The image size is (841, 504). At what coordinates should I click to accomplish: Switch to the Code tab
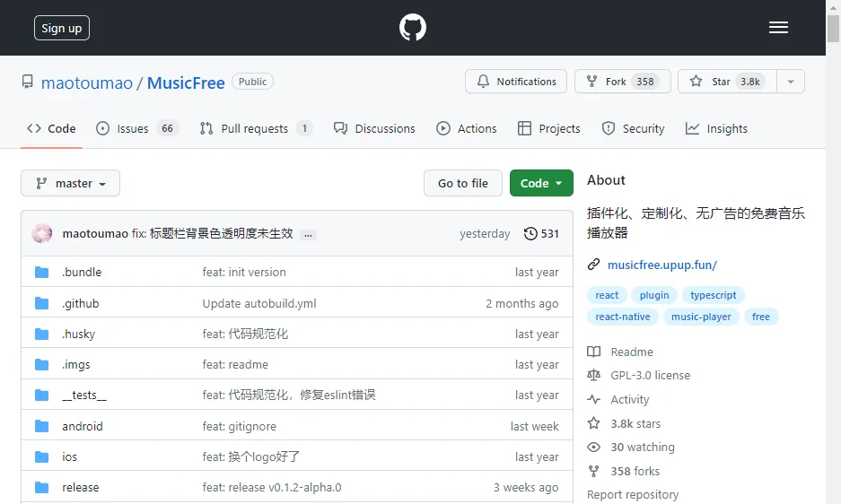[51, 128]
